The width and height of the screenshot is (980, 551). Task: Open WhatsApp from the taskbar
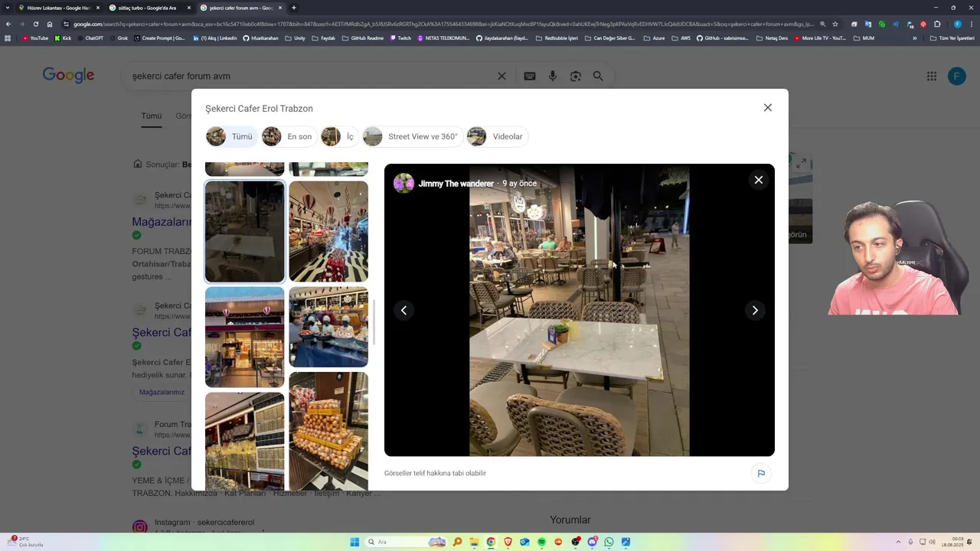tap(609, 542)
